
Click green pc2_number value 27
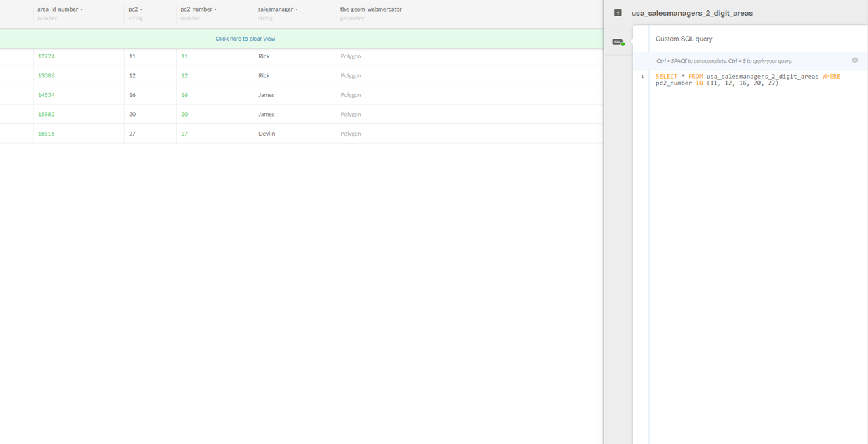(x=184, y=134)
